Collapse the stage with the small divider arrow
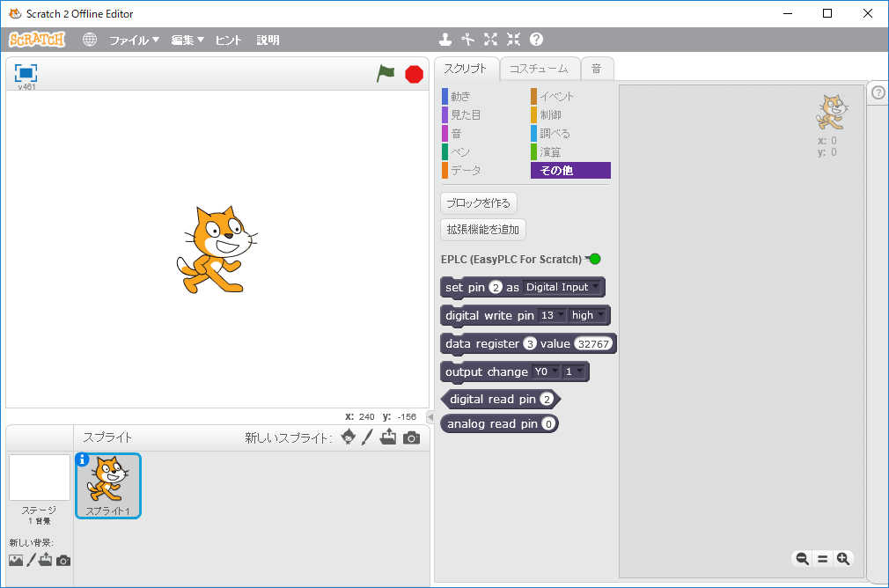Image resolution: width=889 pixels, height=588 pixels. click(x=430, y=416)
